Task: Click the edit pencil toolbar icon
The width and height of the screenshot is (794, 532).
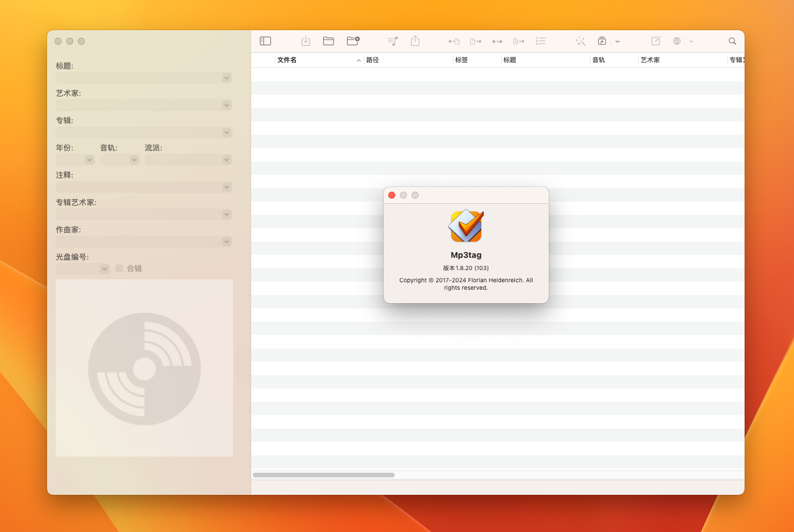Action: 656,41
